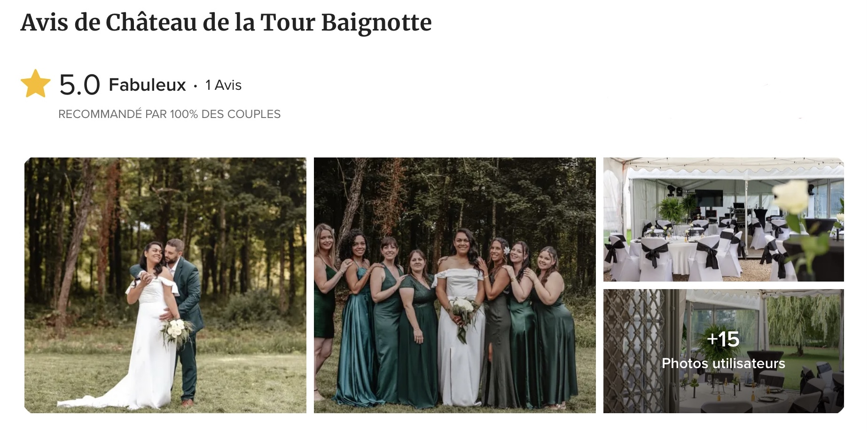The height and width of the screenshot is (432, 868).
Task: Click the "Avis de Château de la Tour Baignotte" heading
Action: [226, 22]
